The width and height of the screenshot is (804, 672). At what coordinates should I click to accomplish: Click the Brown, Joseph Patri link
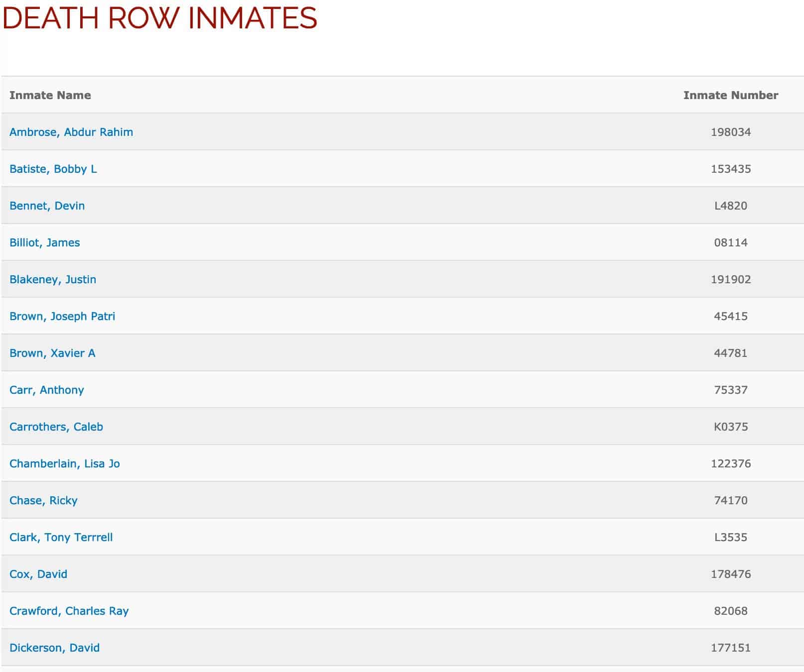click(x=62, y=316)
